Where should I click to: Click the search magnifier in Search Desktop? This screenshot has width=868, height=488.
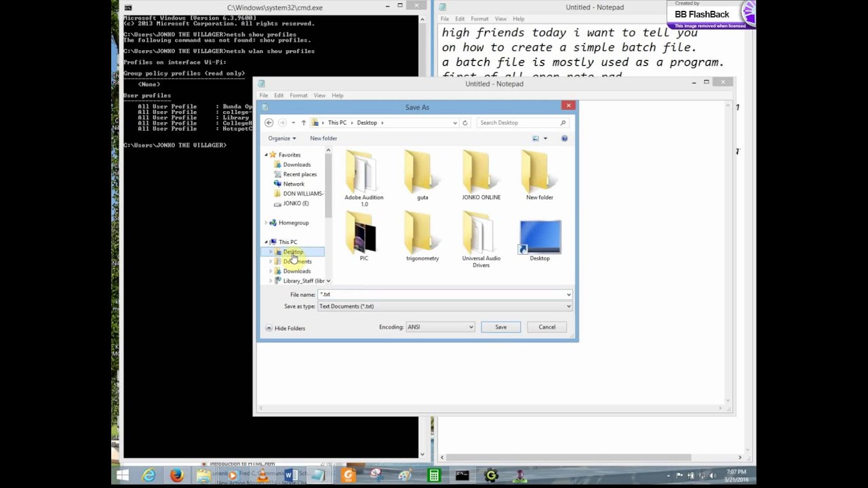[563, 123]
